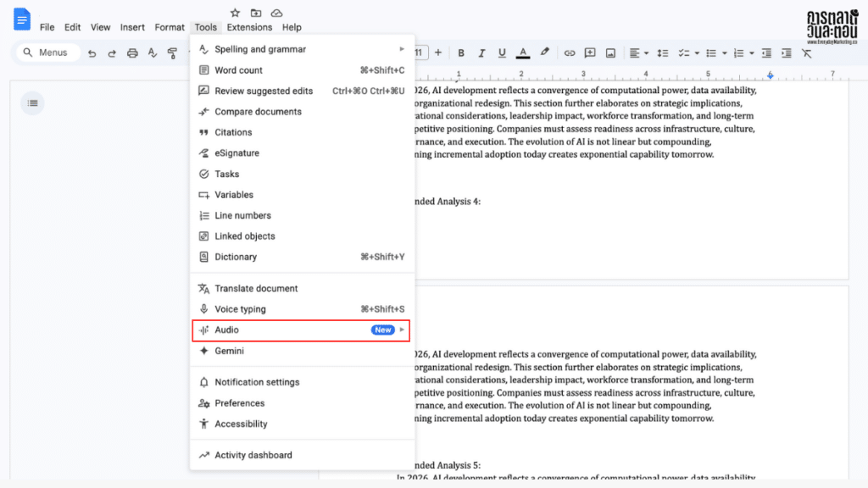Print the document
This screenshot has height=488, width=868.
tap(132, 53)
